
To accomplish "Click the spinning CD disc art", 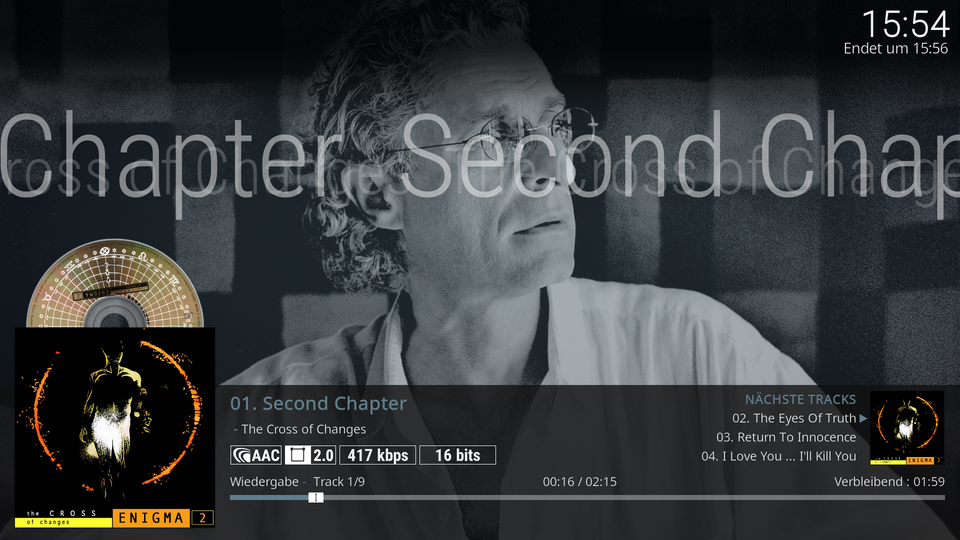I will [115, 284].
